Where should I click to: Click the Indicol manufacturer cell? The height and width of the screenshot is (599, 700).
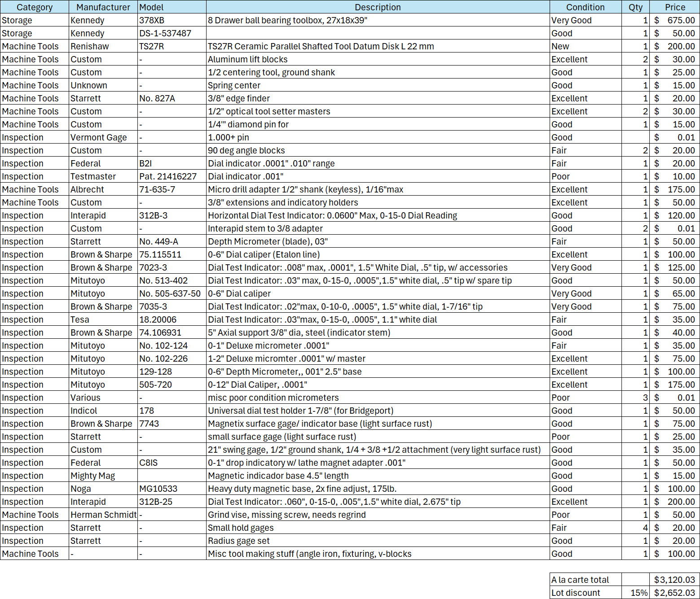pos(103,411)
